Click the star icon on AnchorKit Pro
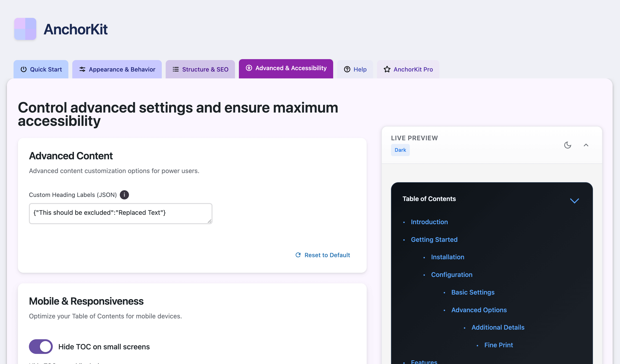Screen dimensions: 620x364 [387, 69]
